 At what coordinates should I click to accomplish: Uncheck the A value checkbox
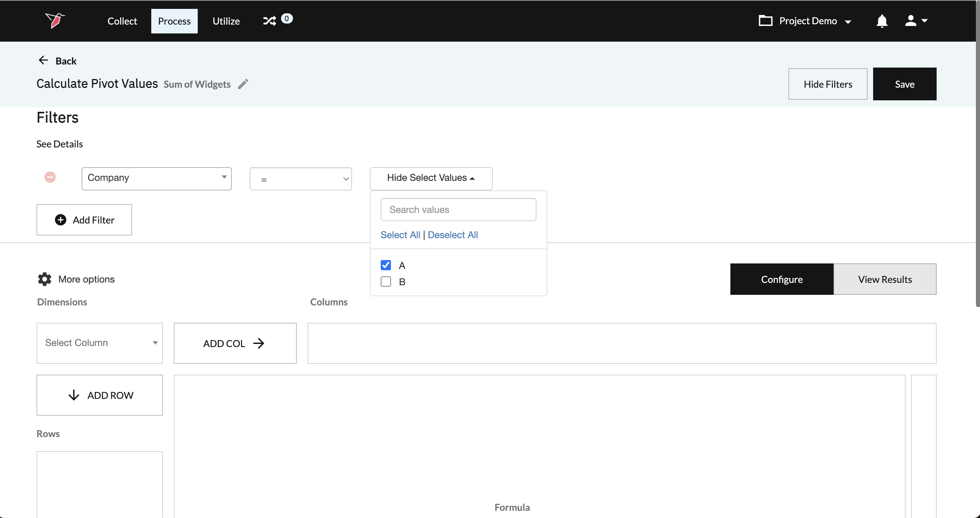(x=386, y=265)
